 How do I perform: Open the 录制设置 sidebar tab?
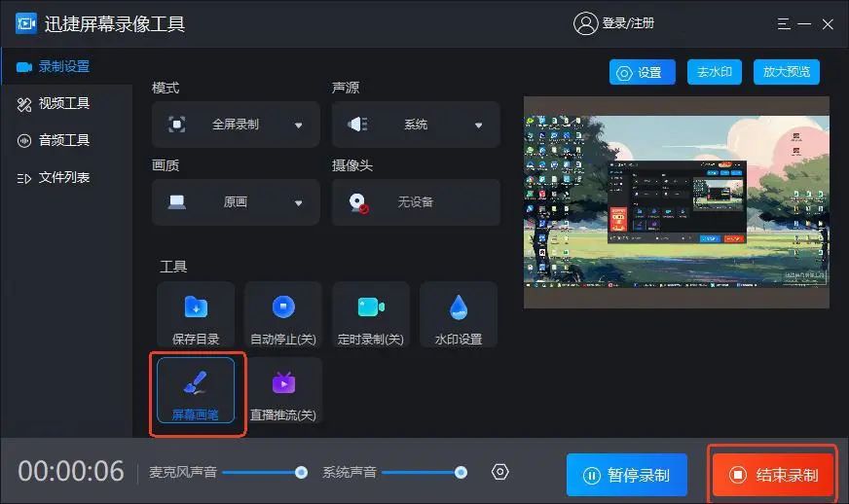66,66
